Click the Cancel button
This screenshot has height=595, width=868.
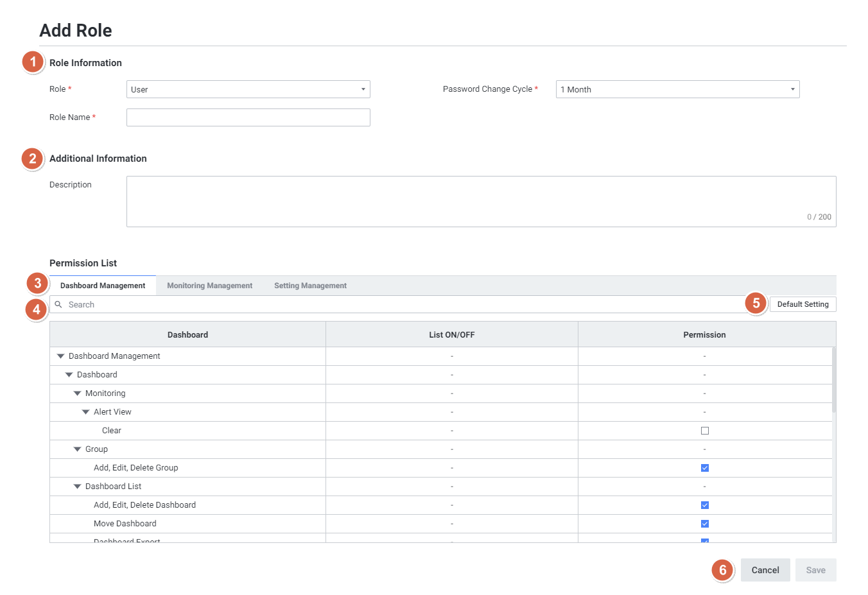(765, 570)
